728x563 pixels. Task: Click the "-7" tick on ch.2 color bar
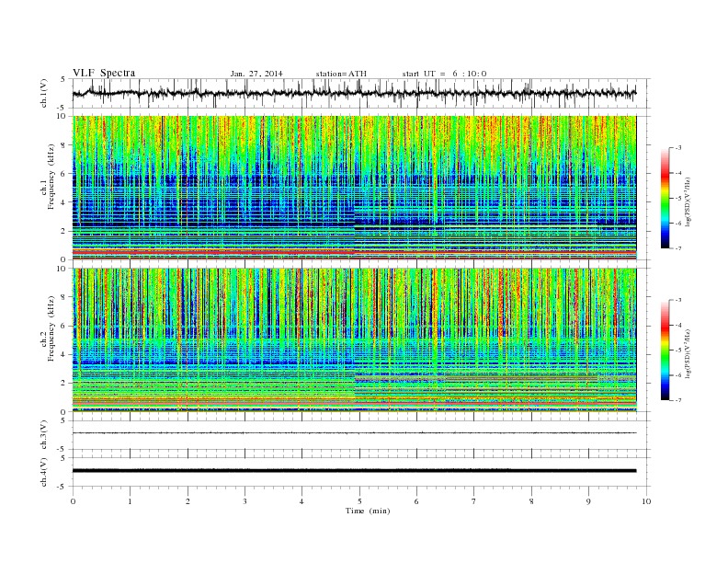[677, 400]
